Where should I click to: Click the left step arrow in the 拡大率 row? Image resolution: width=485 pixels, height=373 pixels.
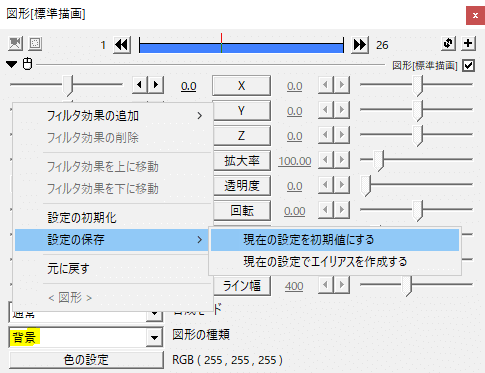pyautogui.click(x=326, y=160)
